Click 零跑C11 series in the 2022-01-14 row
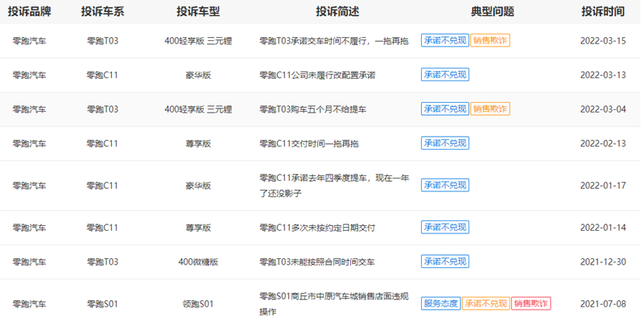 coord(102,228)
